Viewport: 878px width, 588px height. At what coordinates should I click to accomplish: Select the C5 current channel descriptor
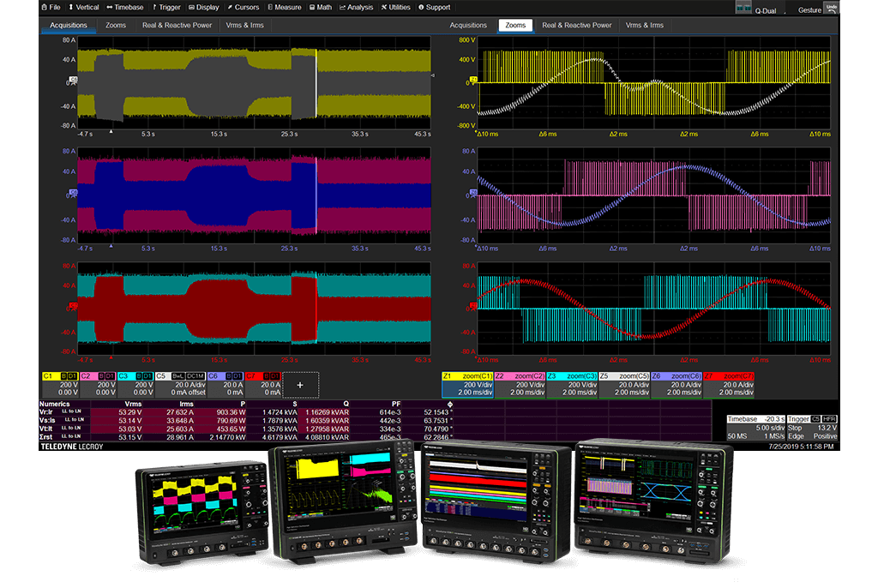click(179, 384)
